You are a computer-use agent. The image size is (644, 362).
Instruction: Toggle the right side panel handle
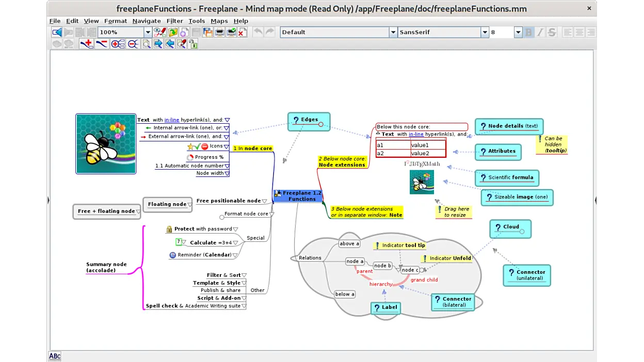point(595,200)
